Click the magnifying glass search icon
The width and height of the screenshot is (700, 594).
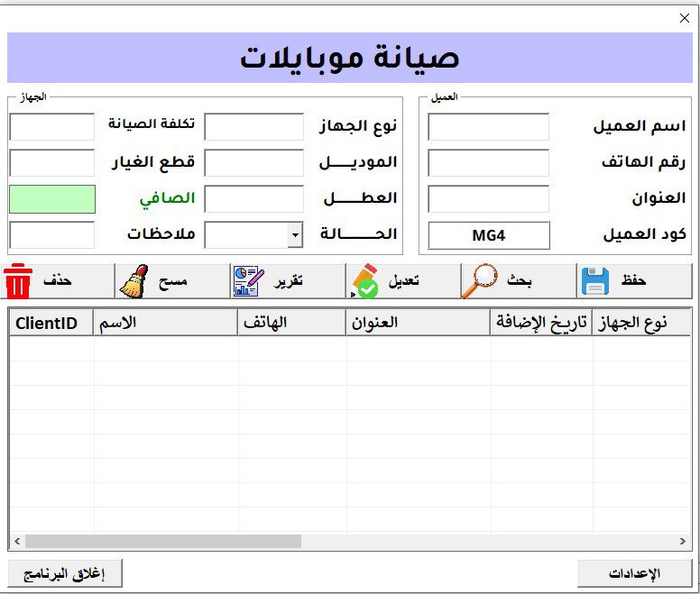click(480, 281)
